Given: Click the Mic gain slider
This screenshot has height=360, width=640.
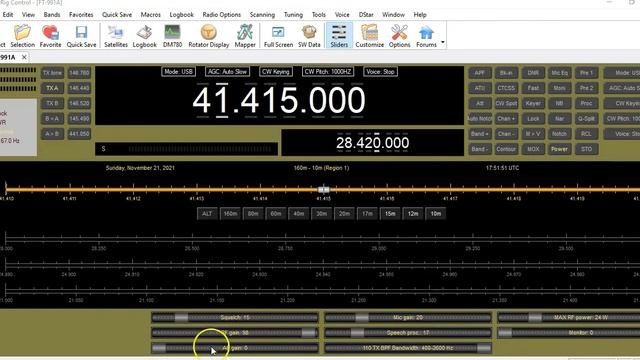Looking at the screenshot, I should click(x=408, y=318).
